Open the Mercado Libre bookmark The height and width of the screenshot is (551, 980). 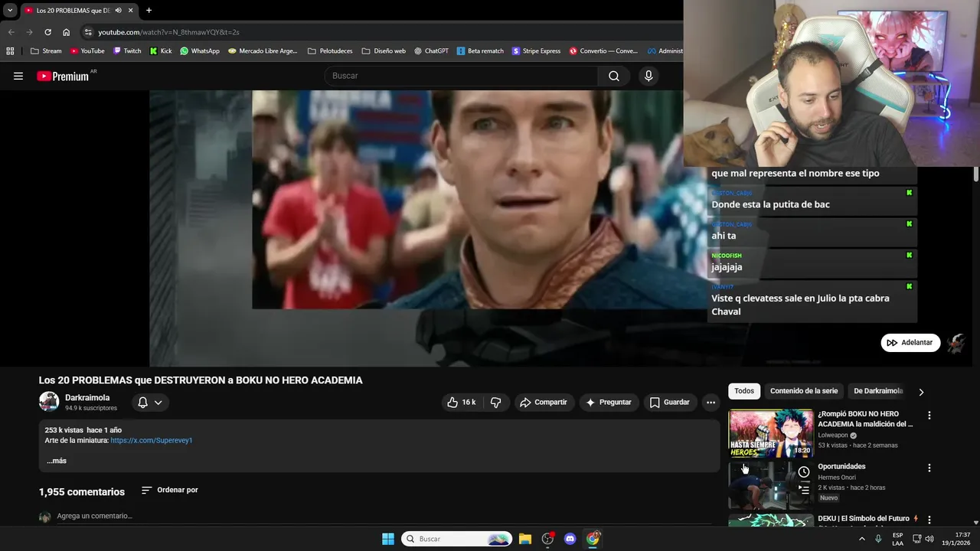pos(263,51)
